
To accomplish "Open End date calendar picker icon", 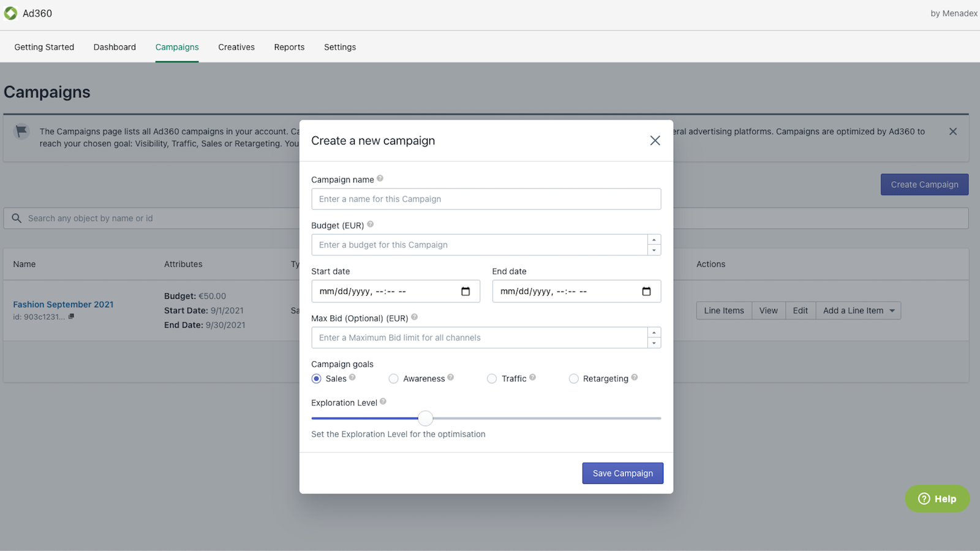I will pyautogui.click(x=646, y=291).
